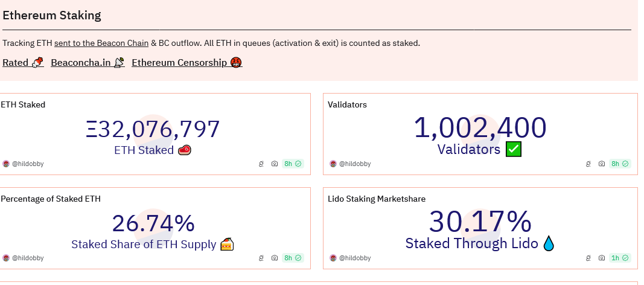Click the 1h refresh badge in Lido card
Screen dimensions: 644x285
[620, 258]
